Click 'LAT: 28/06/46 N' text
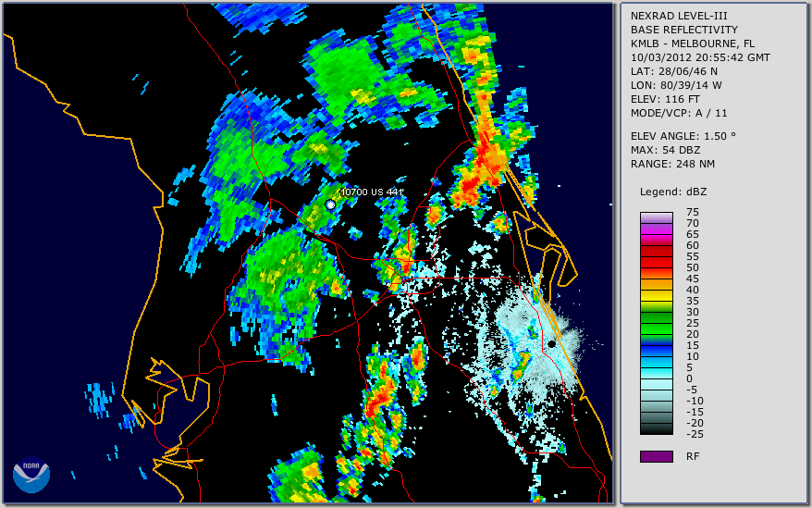The image size is (812, 508). [x=673, y=71]
